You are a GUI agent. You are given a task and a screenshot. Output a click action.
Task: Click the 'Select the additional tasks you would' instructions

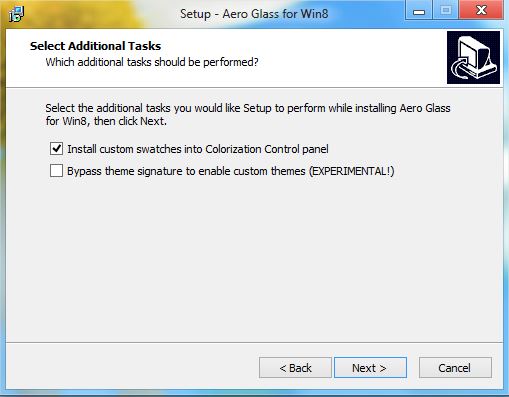142,108
